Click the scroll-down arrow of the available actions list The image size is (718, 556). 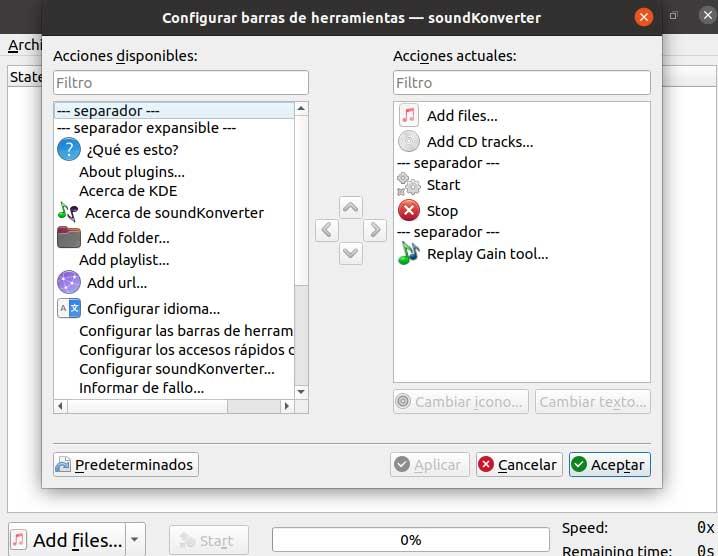pos(301,392)
